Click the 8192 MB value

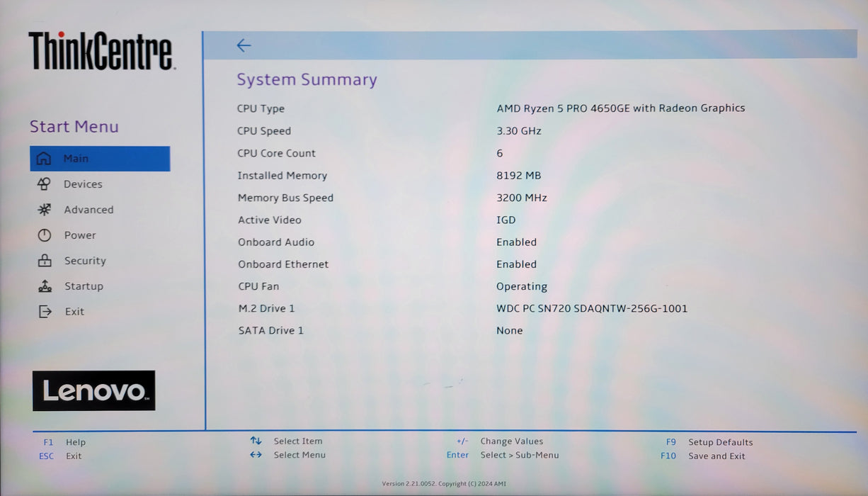(519, 176)
